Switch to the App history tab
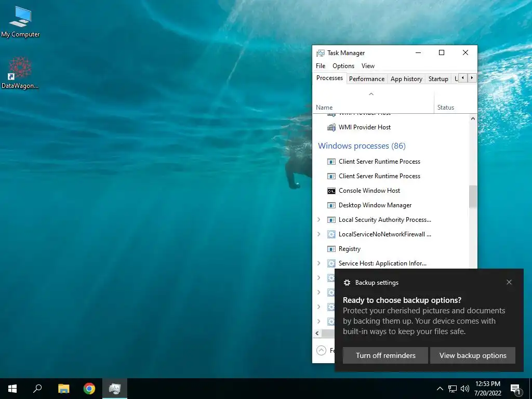Image resolution: width=532 pixels, height=399 pixels. click(x=406, y=79)
